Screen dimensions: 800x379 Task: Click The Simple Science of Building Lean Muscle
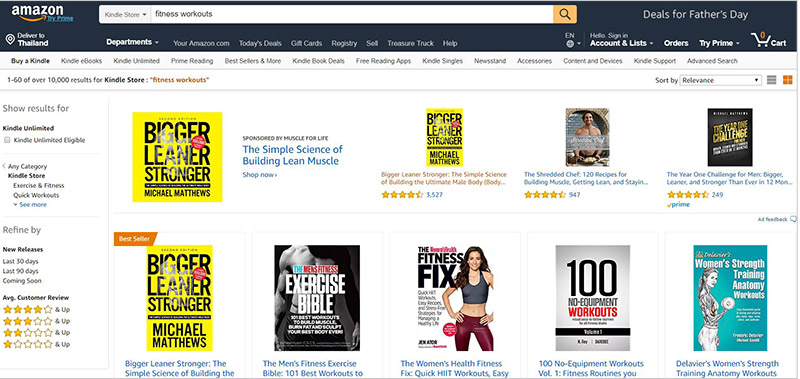[x=292, y=155]
